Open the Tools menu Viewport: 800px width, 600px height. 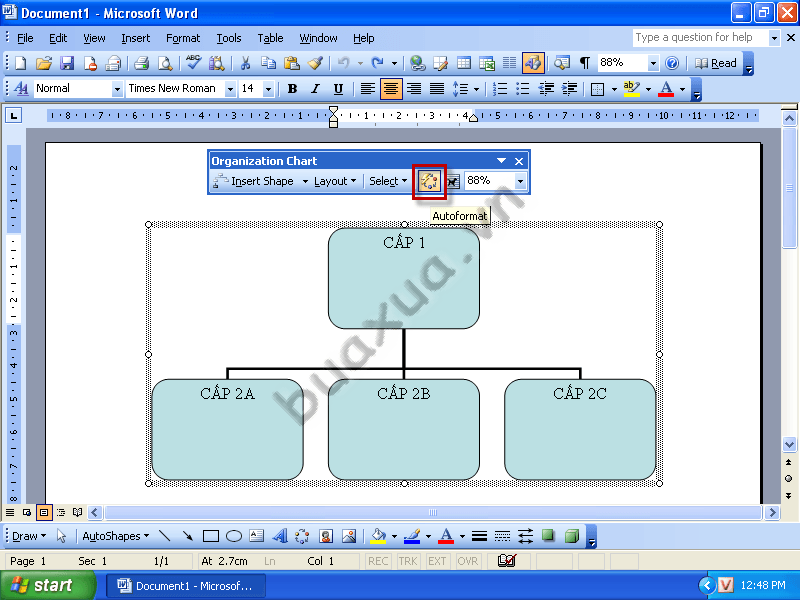[x=229, y=38]
